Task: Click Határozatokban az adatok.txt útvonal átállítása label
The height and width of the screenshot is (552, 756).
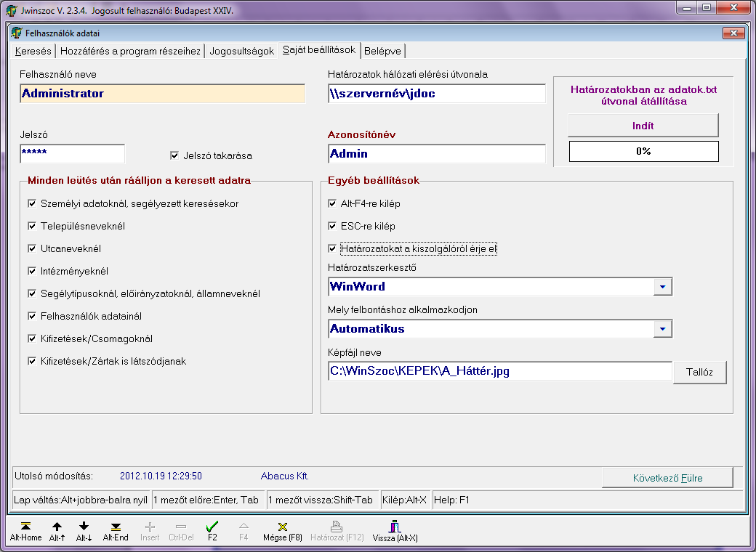Action: pyautogui.click(x=643, y=95)
